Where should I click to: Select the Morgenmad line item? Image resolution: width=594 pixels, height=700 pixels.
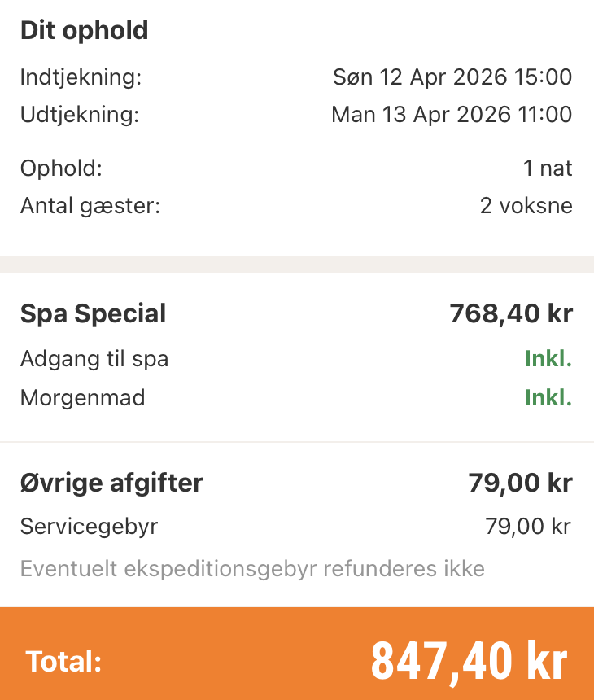[82, 398]
